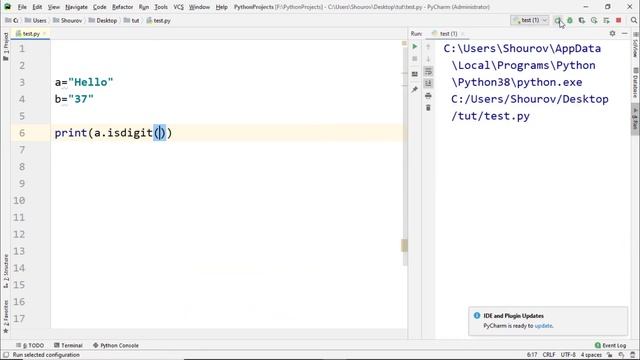Click the Down the Stack Trace arrow
Screen dimensions: 640x360
428,59
